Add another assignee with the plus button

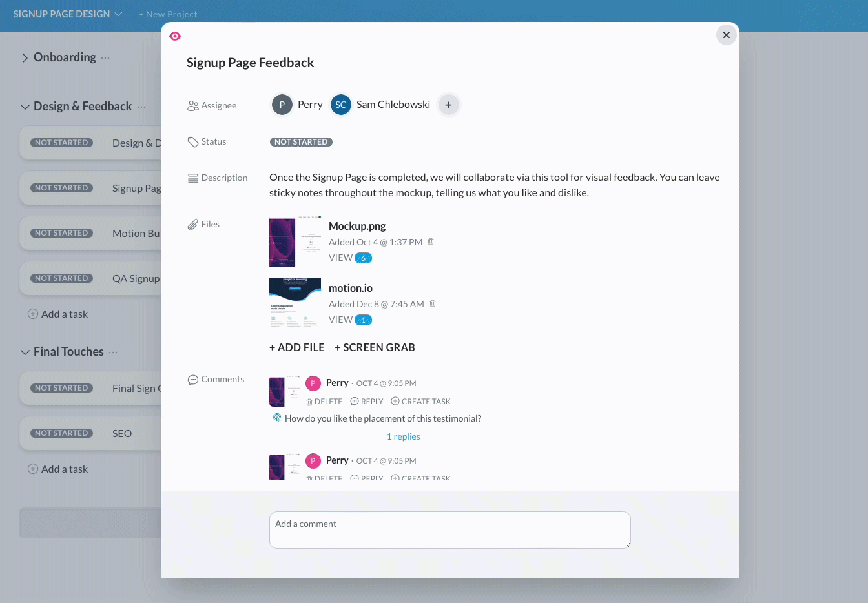coord(448,105)
